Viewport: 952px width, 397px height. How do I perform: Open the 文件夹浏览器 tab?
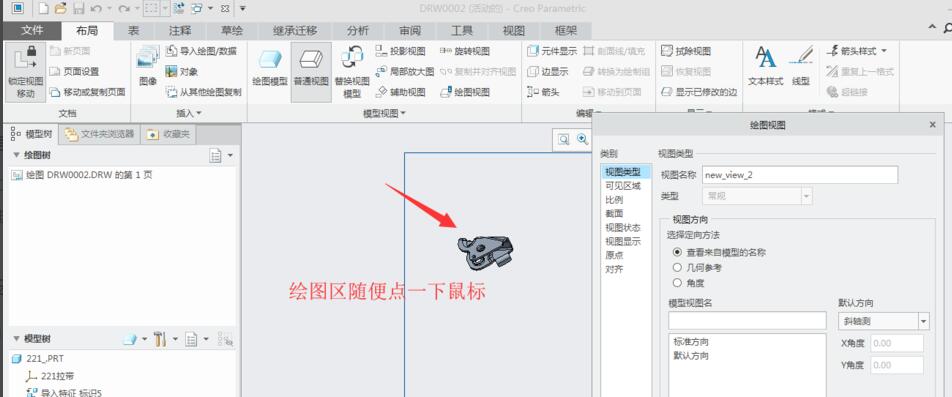[x=100, y=134]
